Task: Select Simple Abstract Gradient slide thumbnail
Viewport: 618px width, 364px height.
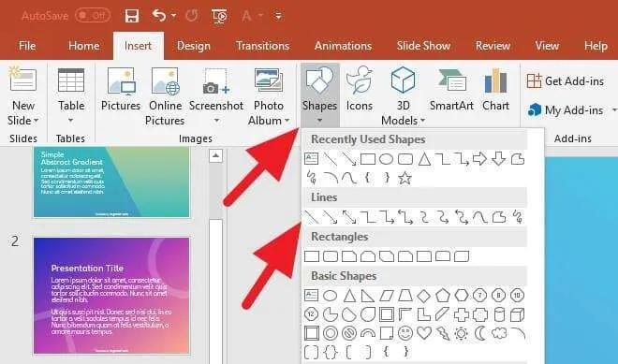Action: pos(111,182)
